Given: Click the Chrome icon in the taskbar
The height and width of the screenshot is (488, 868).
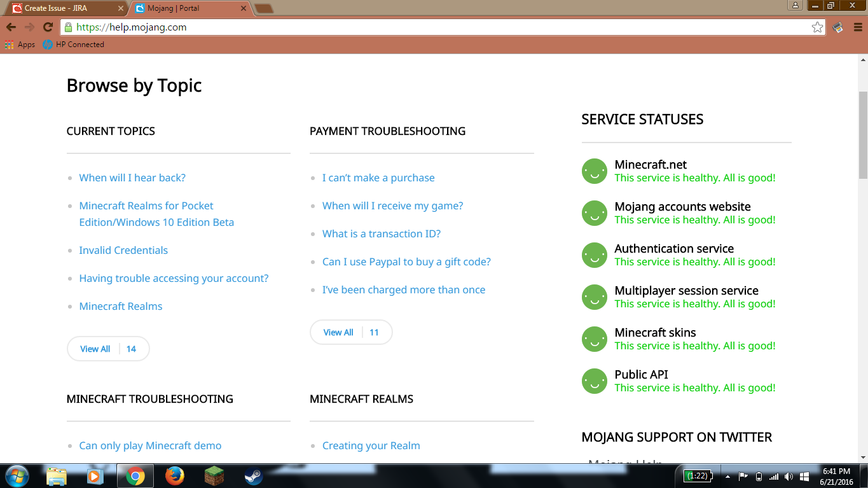Looking at the screenshot, I should point(135,476).
